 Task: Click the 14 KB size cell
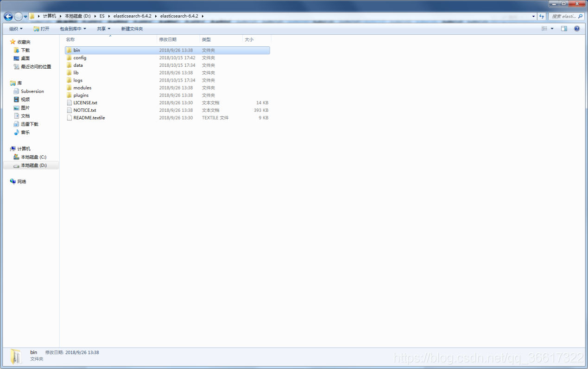262,103
